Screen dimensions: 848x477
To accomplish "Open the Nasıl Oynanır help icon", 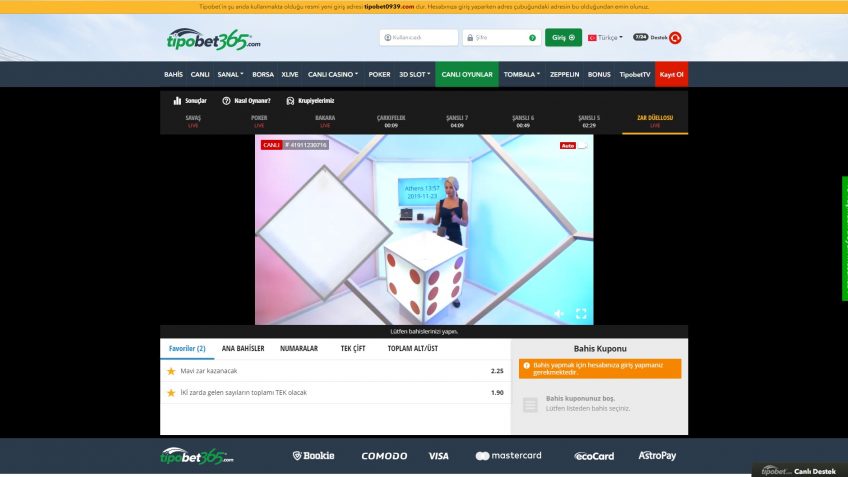I will tap(226, 101).
